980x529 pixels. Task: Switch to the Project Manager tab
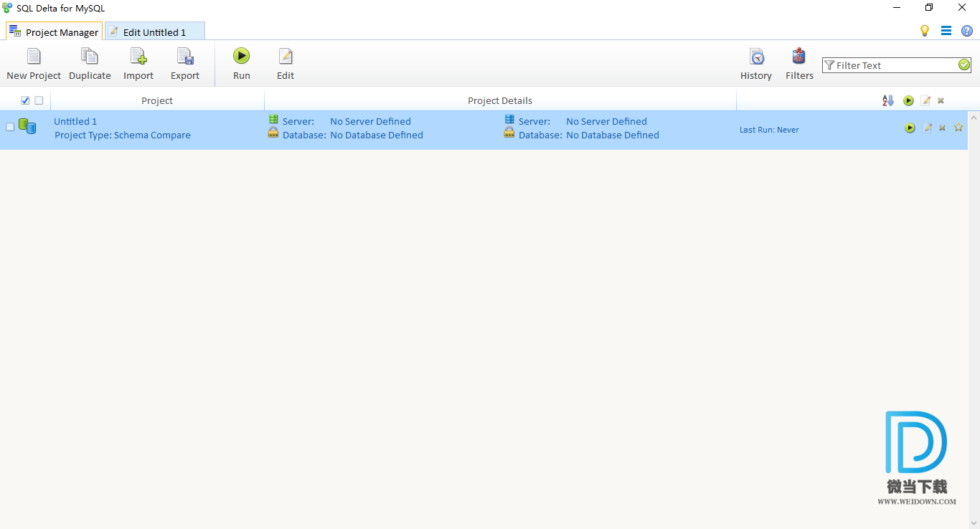point(54,32)
